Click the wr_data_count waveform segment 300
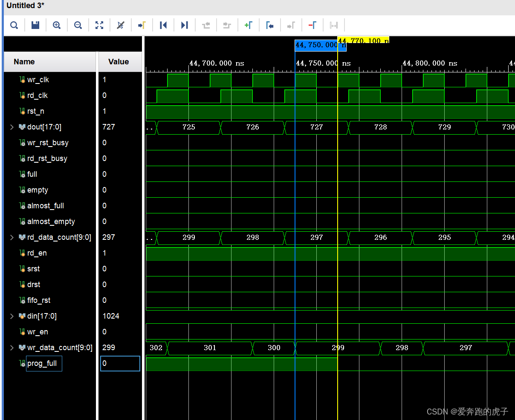Screen dimensions: 515x420 click(274, 348)
